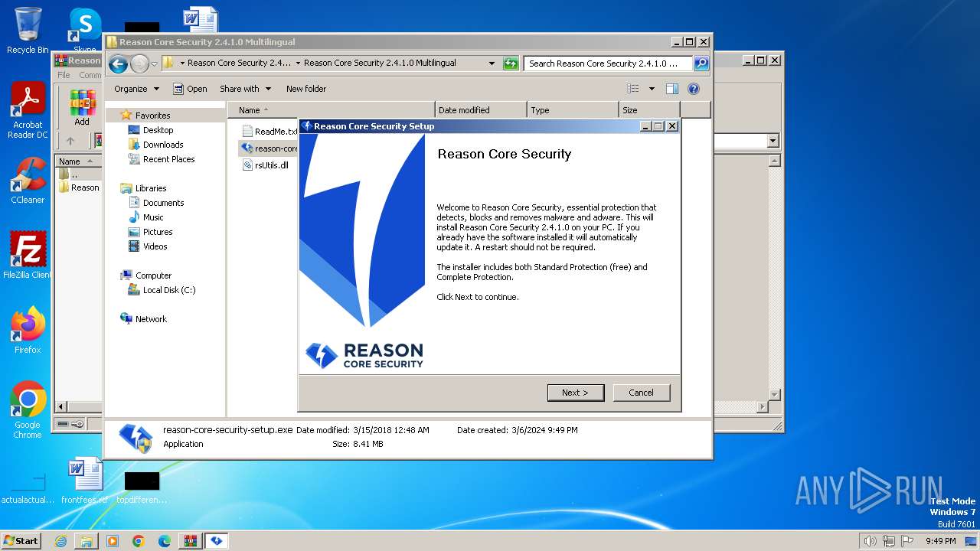980x551 pixels.
Task: Cancel the Reason Core Security setup
Action: click(x=641, y=393)
